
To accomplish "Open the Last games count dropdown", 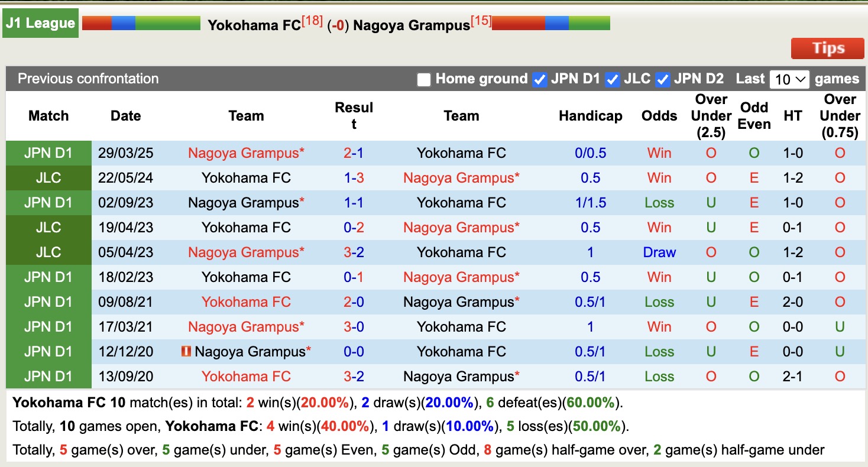I will (x=789, y=78).
